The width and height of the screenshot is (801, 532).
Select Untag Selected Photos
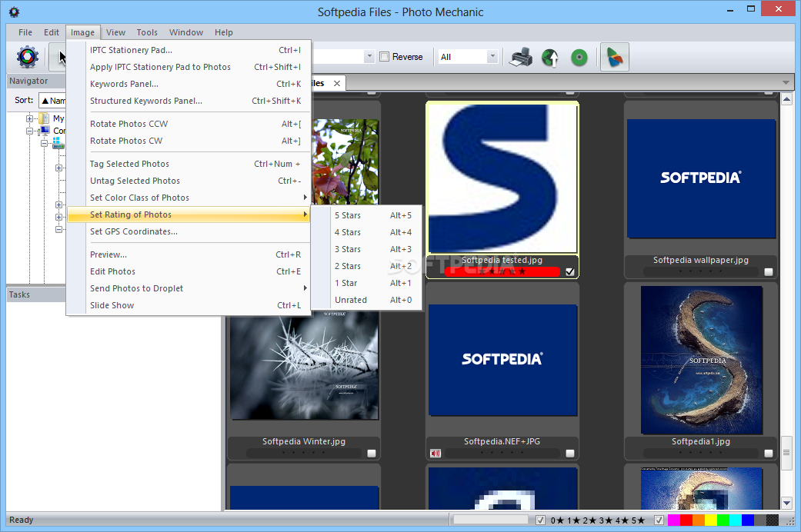click(x=189, y=180)
